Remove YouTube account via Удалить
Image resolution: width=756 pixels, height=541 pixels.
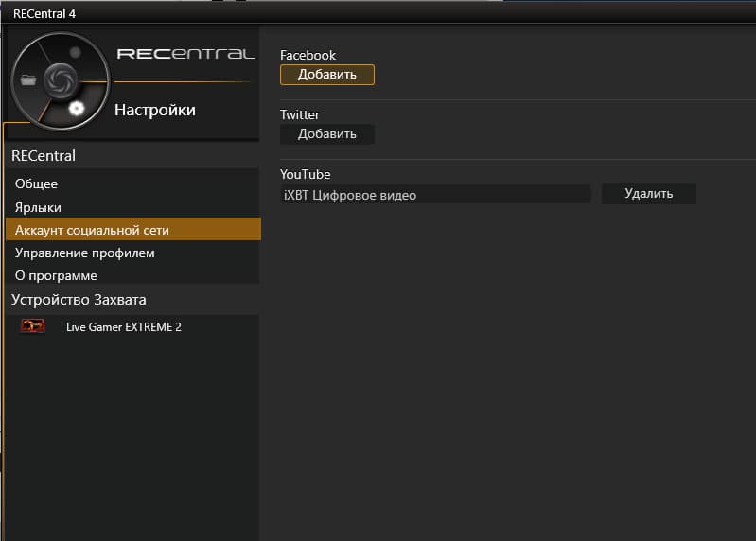click(648, 194)
